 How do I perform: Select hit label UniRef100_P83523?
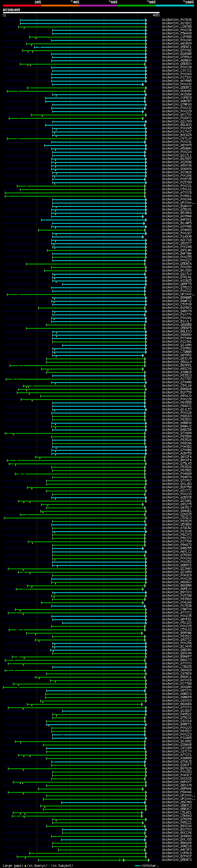pos(177,376)
